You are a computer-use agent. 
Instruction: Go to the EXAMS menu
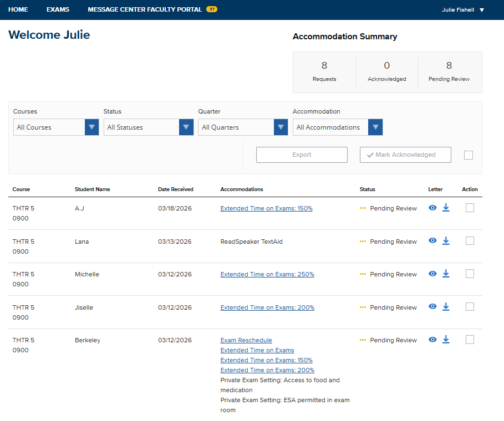coord(58,9)
